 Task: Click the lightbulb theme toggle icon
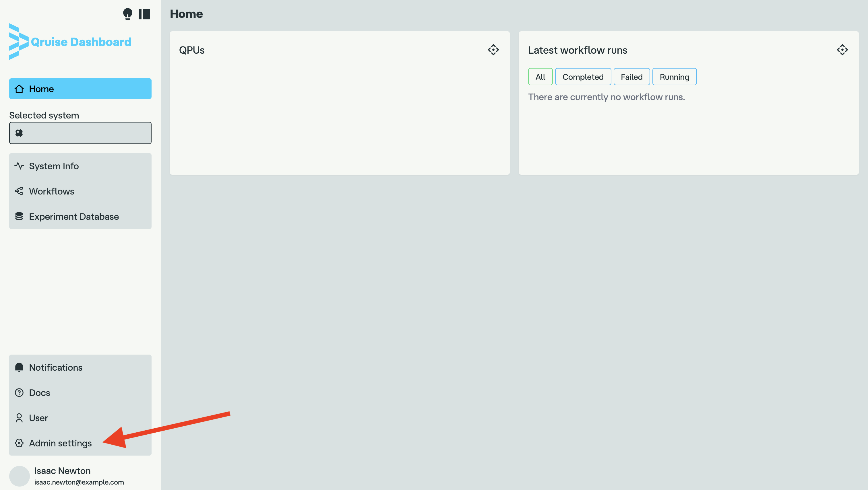127,14
